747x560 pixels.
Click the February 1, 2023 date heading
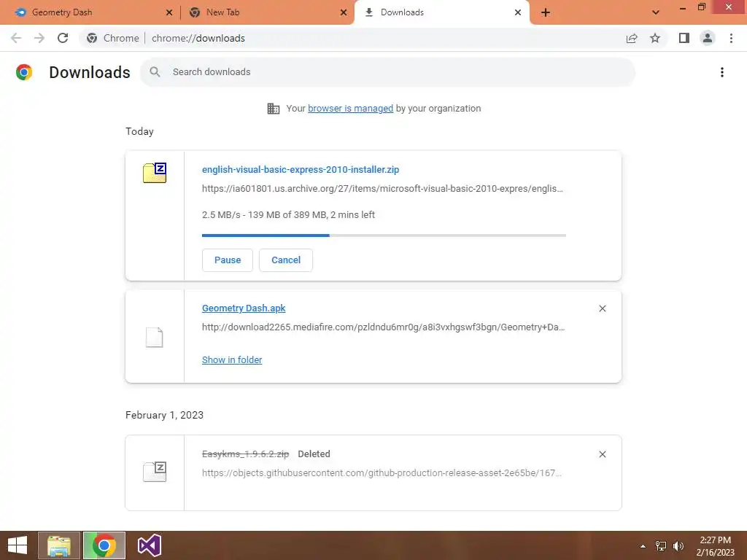164,415
